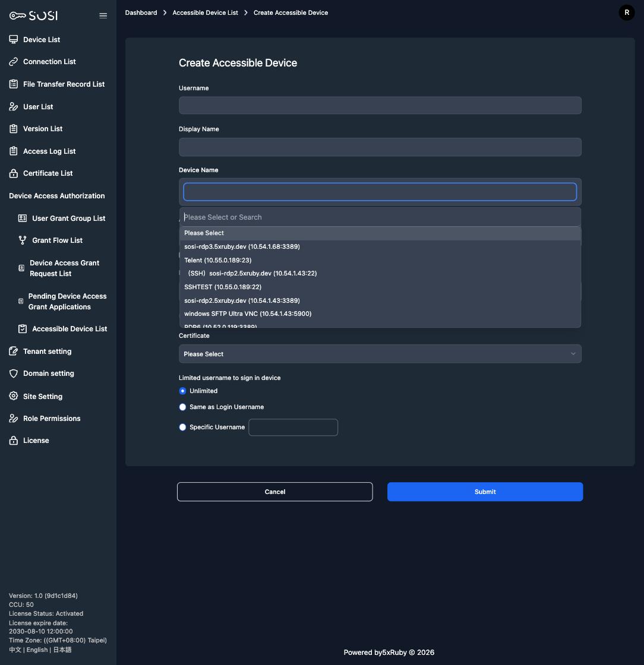Open the Certificate dropdown

(380, 354)
